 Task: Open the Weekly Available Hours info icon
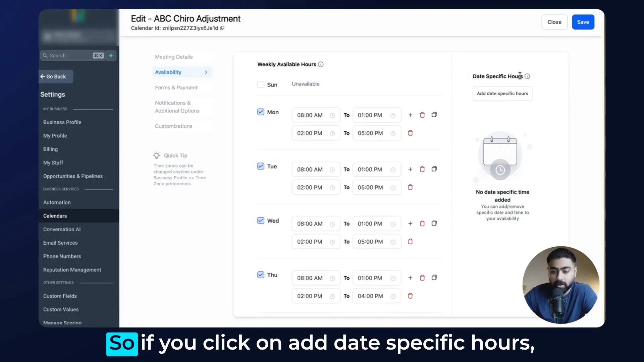(x=321, y=64)
